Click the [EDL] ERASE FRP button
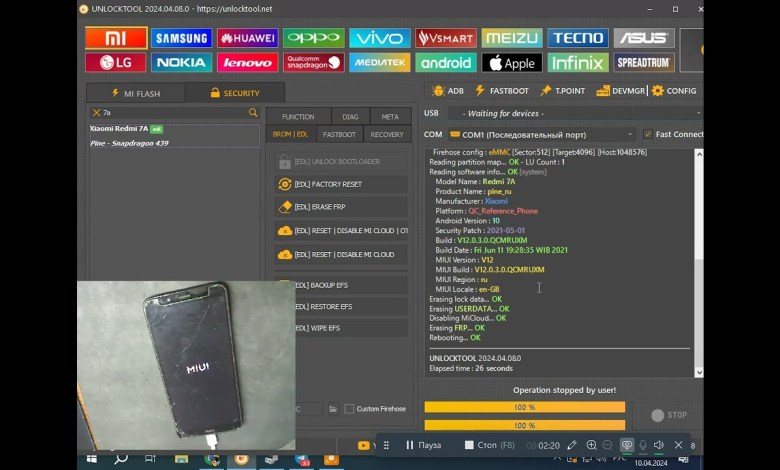 [340, 207]
